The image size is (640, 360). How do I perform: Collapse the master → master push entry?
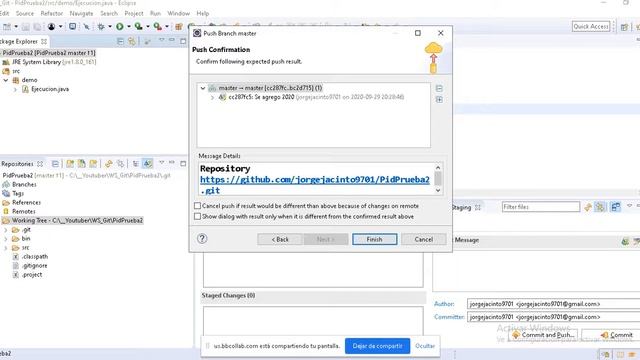203,88
